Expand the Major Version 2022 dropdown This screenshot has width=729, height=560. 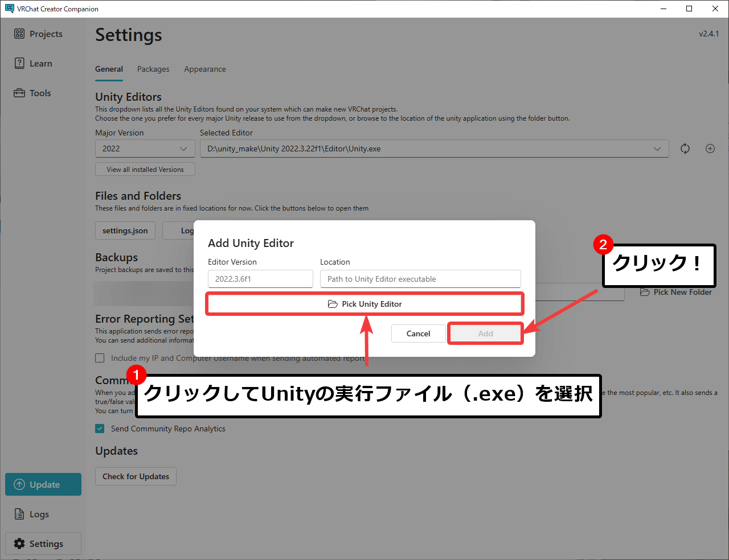(145, 149)
